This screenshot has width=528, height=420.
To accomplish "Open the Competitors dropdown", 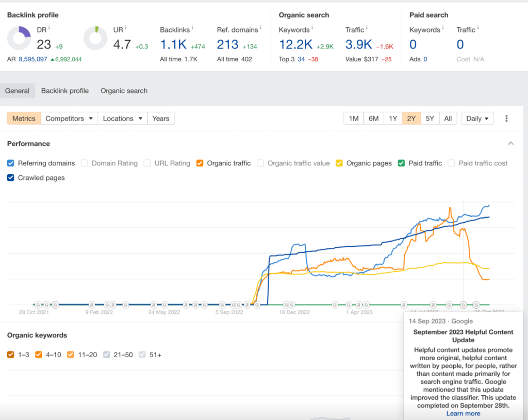I will [x=69, y=118].
